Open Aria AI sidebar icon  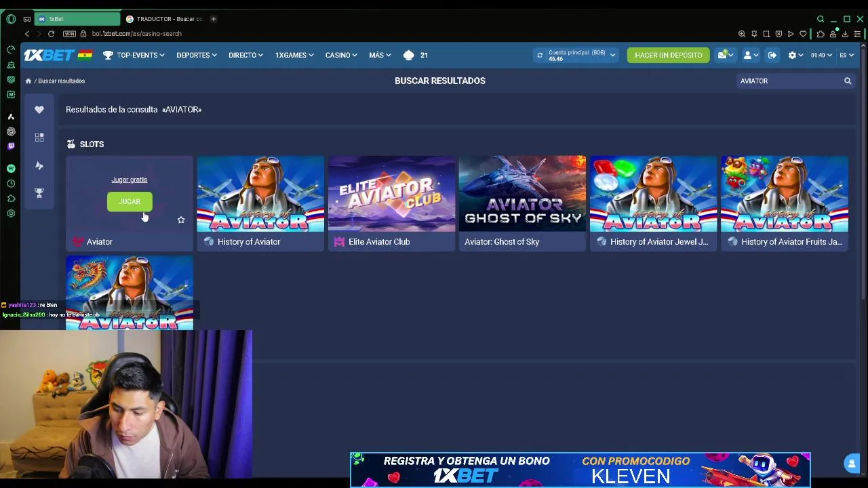point(11,117)
